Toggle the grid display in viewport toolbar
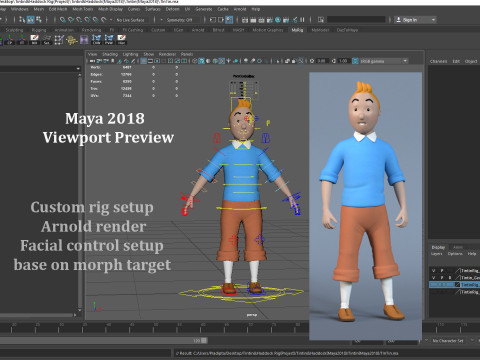Viewport: 480px width, 360px height. pyautogui.click(x=143, y=61)
